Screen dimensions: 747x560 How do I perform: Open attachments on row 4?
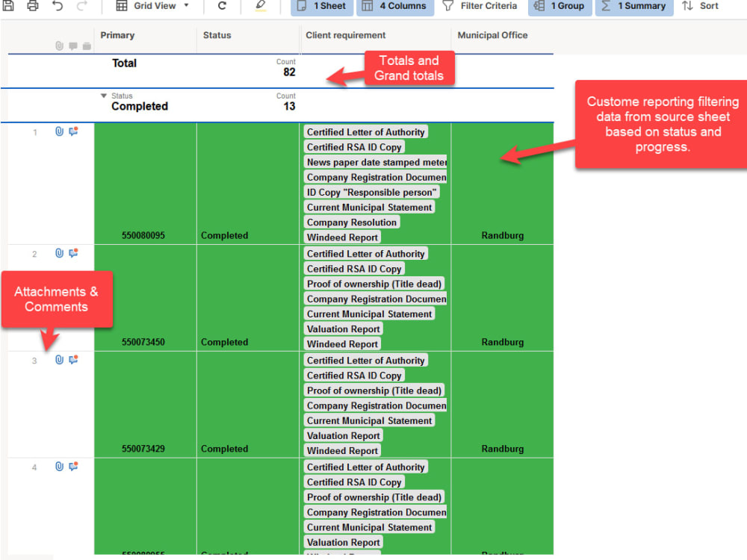(x=59, y=466)
